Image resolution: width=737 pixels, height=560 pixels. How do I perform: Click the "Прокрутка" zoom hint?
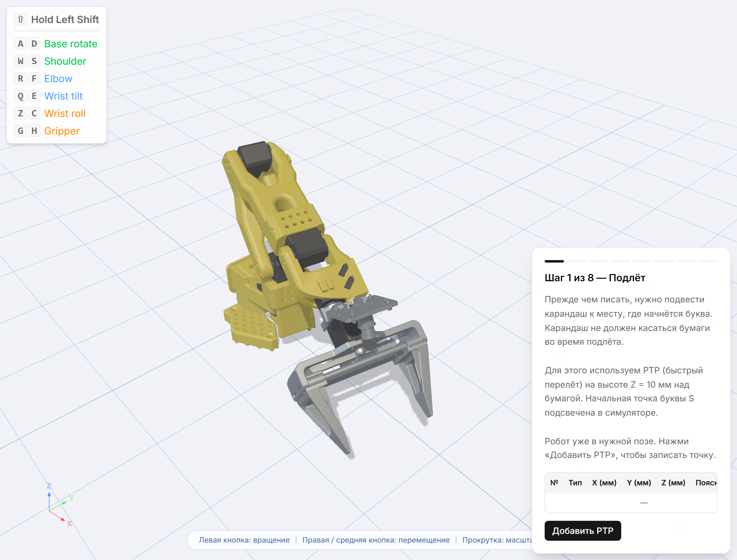click(497, 540)
